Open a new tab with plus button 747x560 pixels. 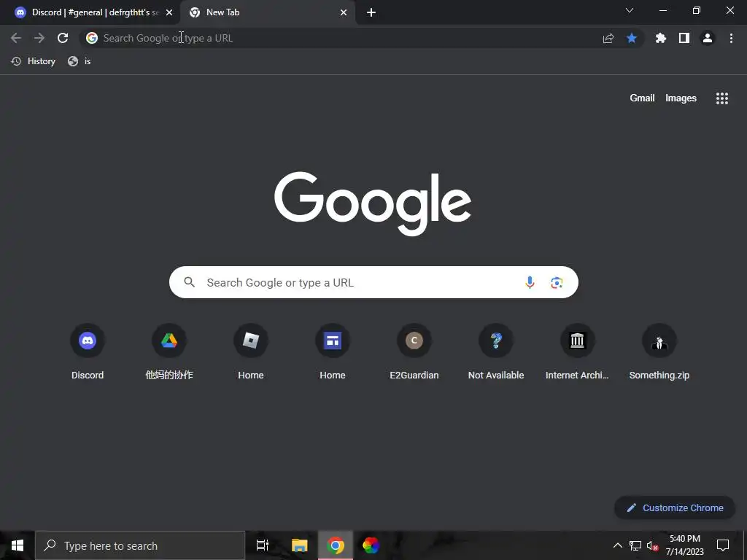pyautogui.click(x=371, y=12)
